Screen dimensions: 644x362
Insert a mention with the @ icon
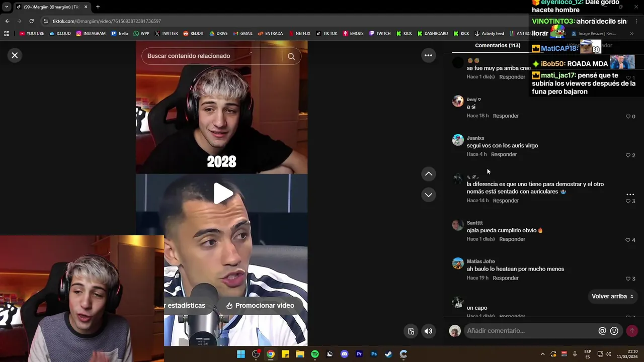tap(602, 331)
